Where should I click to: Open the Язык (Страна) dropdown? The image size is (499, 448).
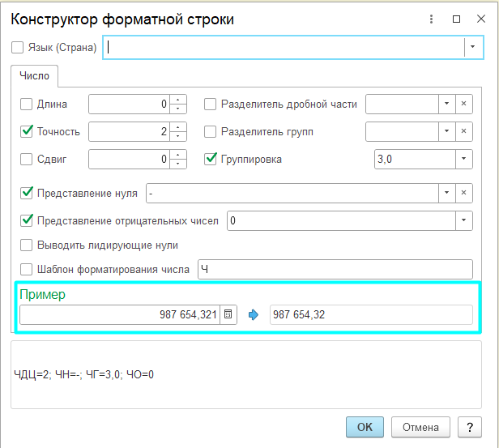[x=473, y=48]
